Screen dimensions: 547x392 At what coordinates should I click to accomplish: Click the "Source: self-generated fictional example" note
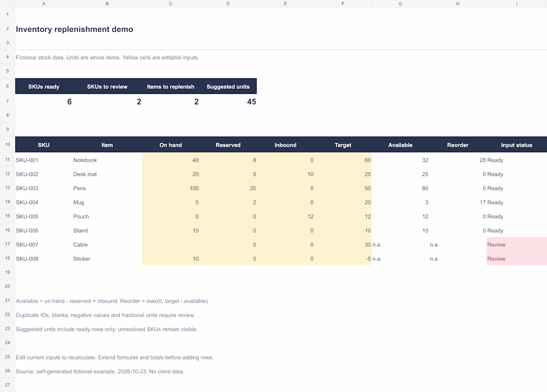click(x=100, y=372)
